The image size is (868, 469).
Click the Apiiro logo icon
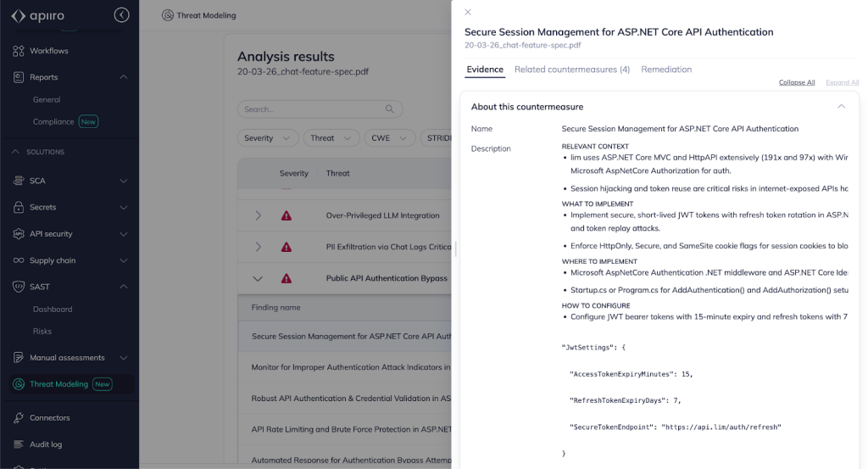click(19, 16)
